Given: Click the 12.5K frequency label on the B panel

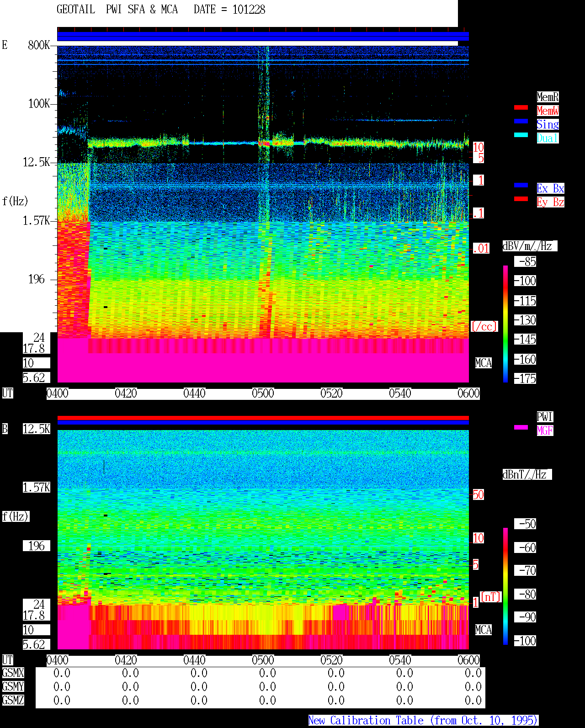Looking at the screenshot, I should click(x=37, y=429).
